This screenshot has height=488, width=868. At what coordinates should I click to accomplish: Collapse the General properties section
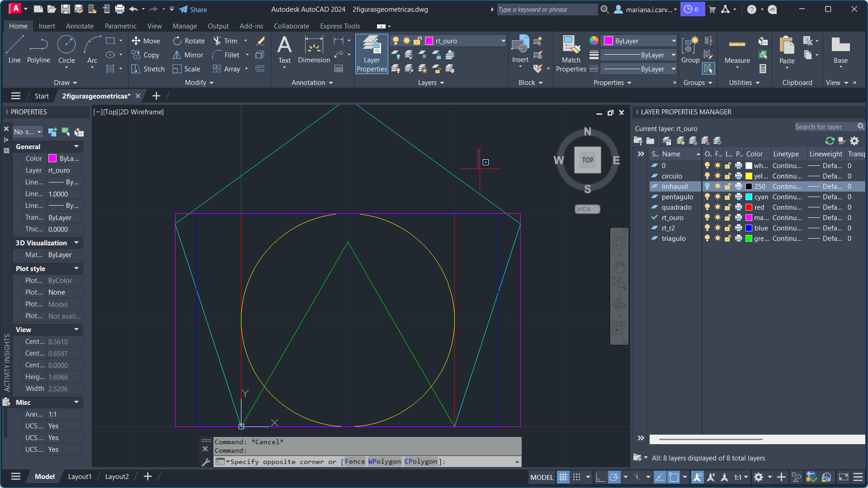[x=76, y=146]
